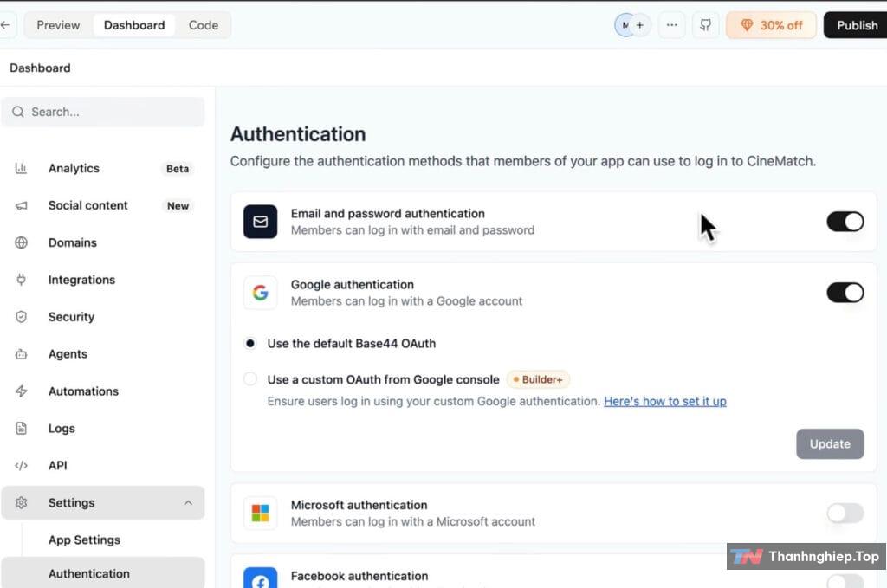Open the GitHub icon in top bar
Screen dimensions: 887x588
click(x=705, y=25)
